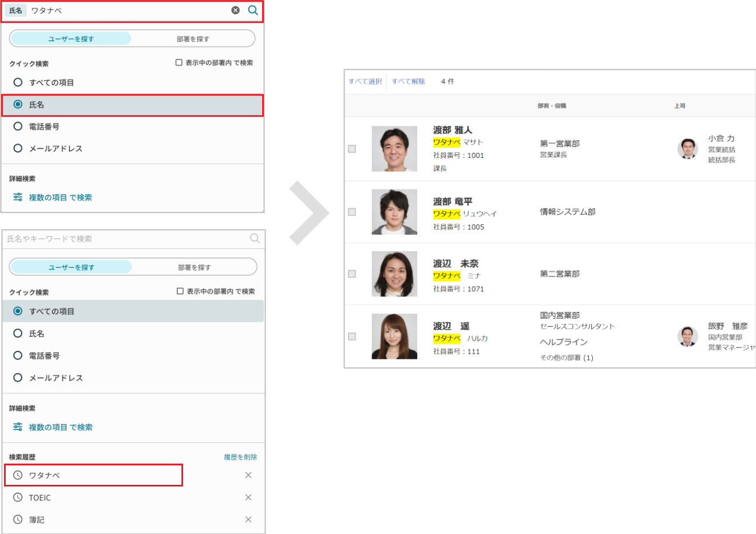Expand その他の部署 (1) for 渡辺 遥

coord(567,357)
